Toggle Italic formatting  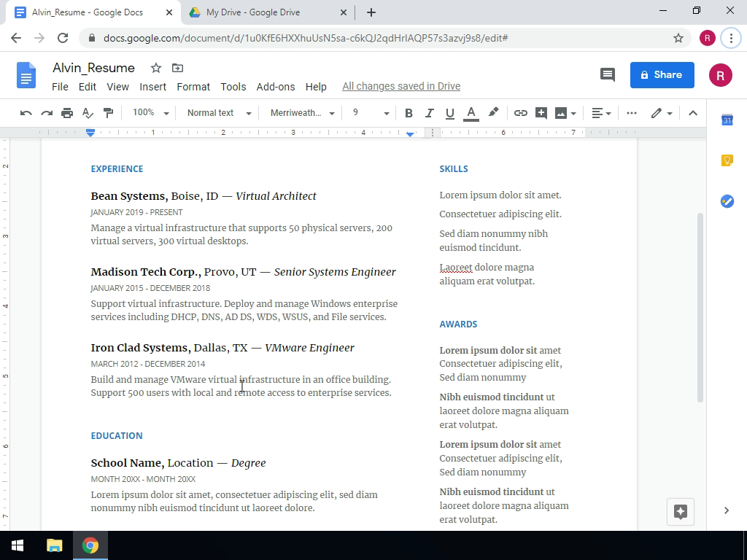(x=429, y=113)
